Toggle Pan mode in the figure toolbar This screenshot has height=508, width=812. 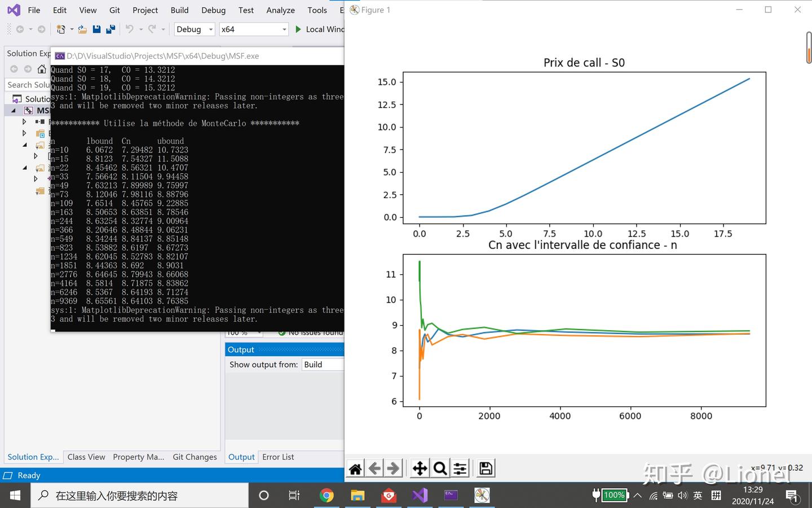(x=420, y=468)
